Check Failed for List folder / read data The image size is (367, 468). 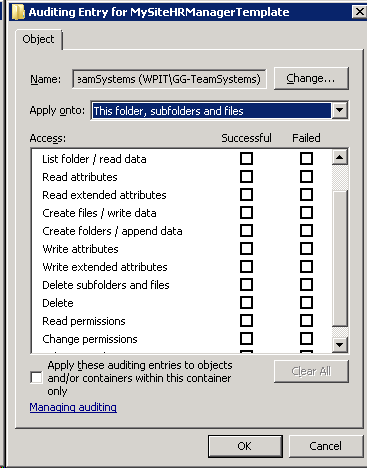pyautogui.click(x=306, y=159)
